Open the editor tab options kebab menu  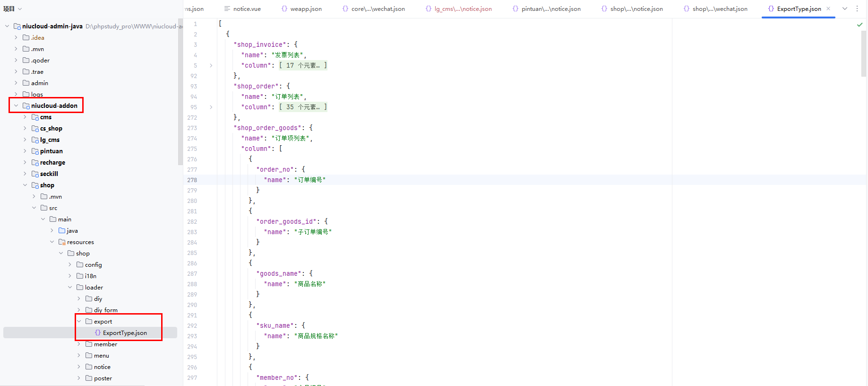coord(857,9)
